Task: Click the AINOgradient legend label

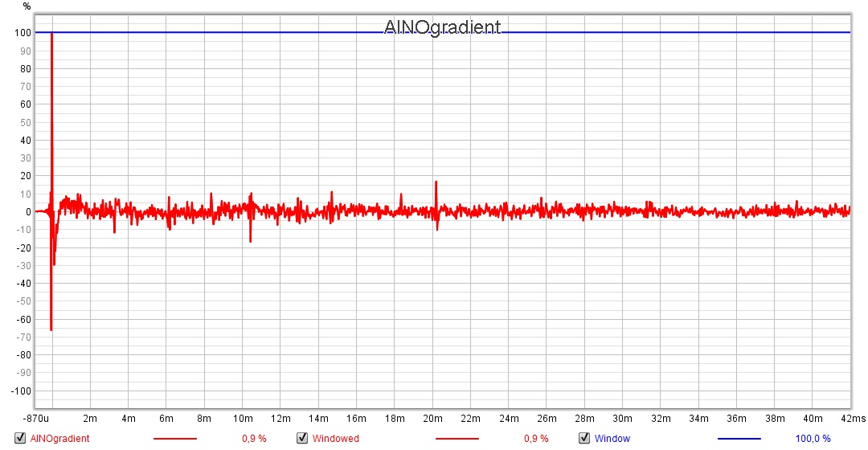Action: click(x=59, y=439)
